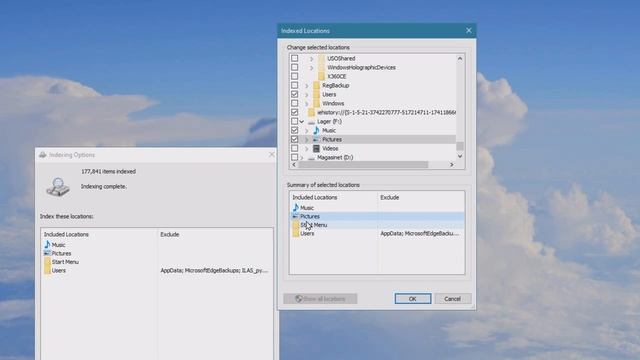Tick the WindowsHolographicDevices checkbox

pyautogui.click(x=294, y=67)
